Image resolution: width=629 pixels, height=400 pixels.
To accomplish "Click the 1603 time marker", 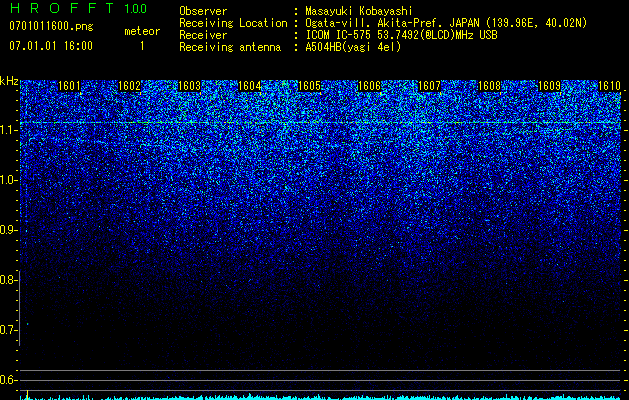I will [x=189, y=86].
